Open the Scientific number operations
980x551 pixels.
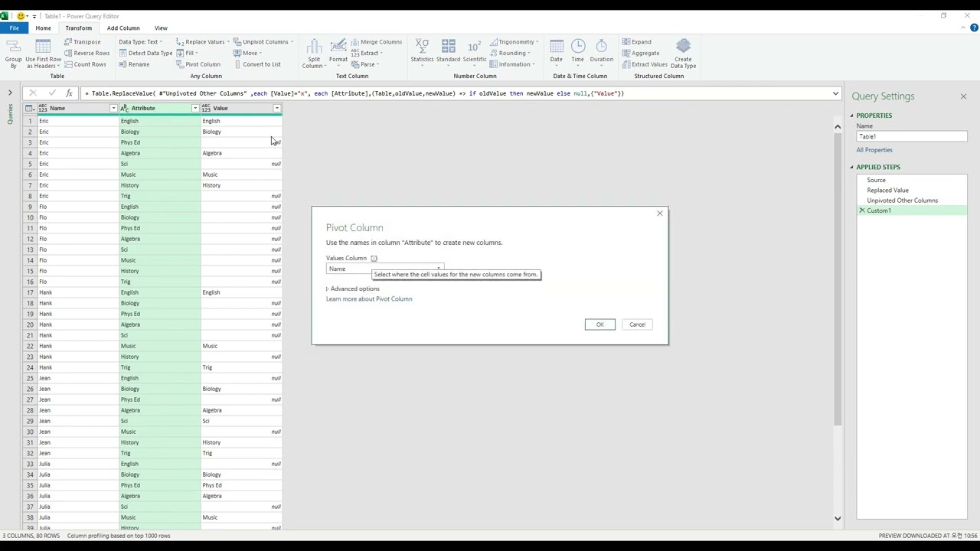(474, 52)
